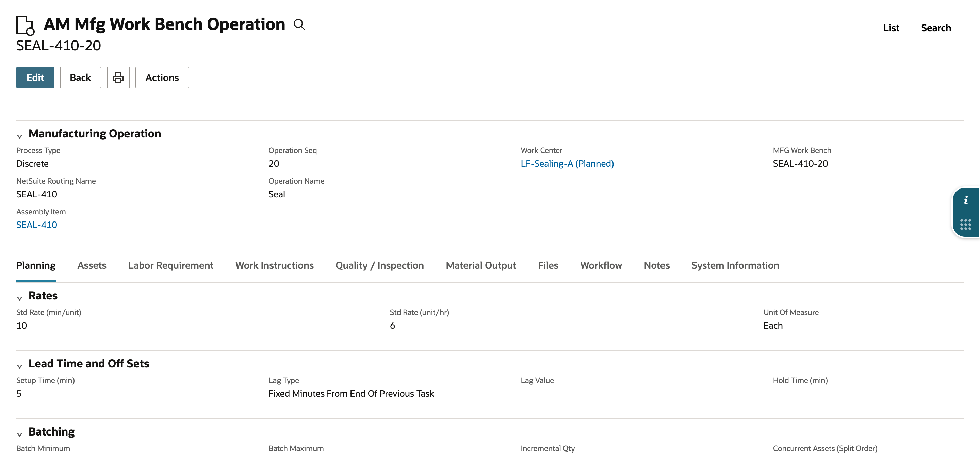Click the Search link at top right

(x=936, y=28)
